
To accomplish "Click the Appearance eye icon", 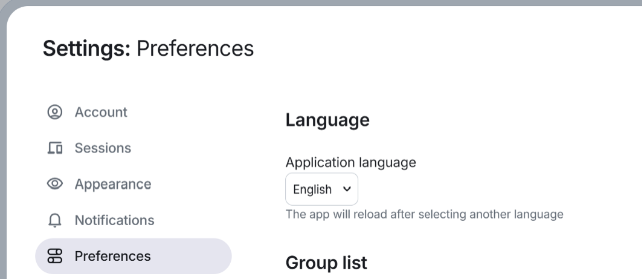I will [55, 184].
